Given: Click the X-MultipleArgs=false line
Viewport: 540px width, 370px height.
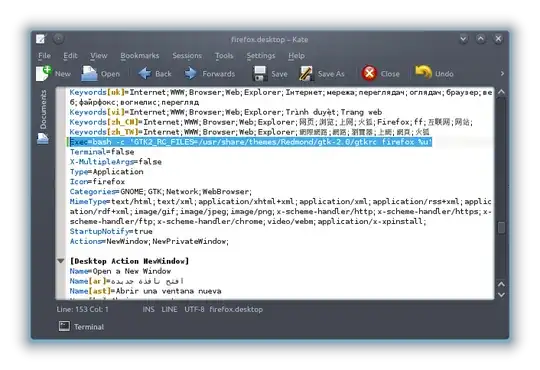Looking at the screenshot, I should [x=116, y=162].
